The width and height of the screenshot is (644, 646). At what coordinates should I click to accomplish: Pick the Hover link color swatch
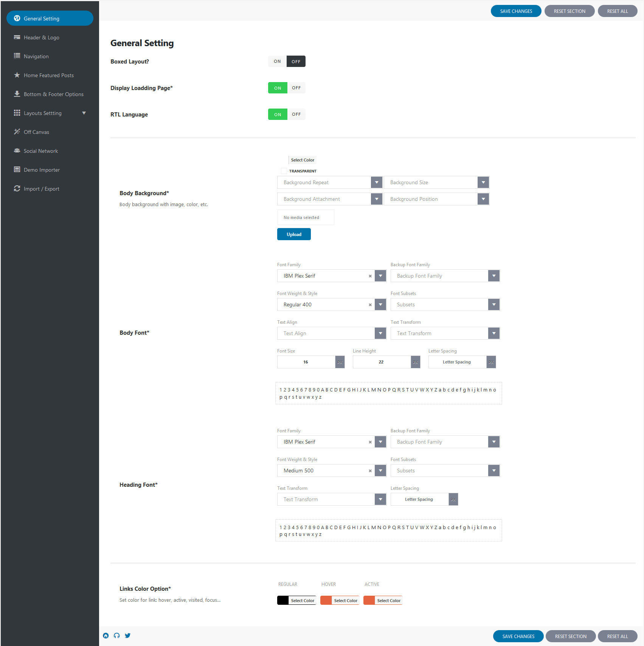[x=326, y=600]
